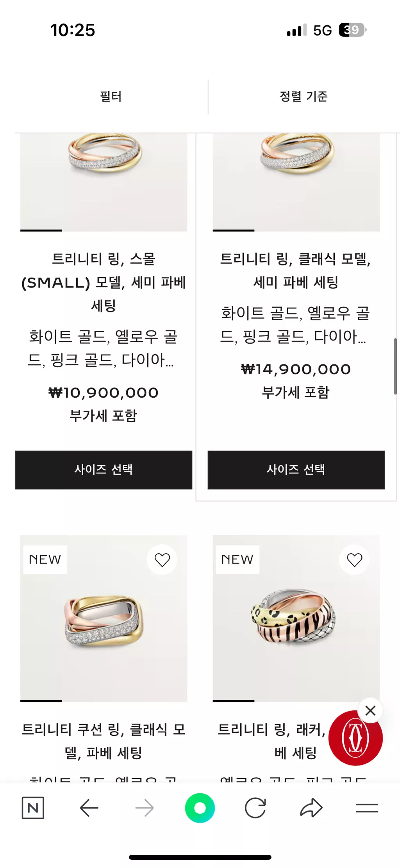Dismiss the Cartier floating widget
The width and height of the screenshot is (400, 868).
[370, 710]
